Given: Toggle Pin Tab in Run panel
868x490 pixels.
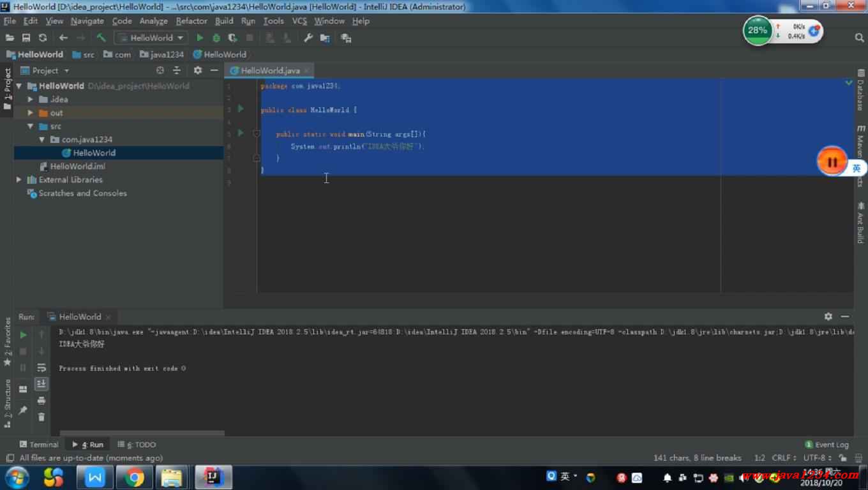Looking at the screenshot, I should click(x=24, y=410).
